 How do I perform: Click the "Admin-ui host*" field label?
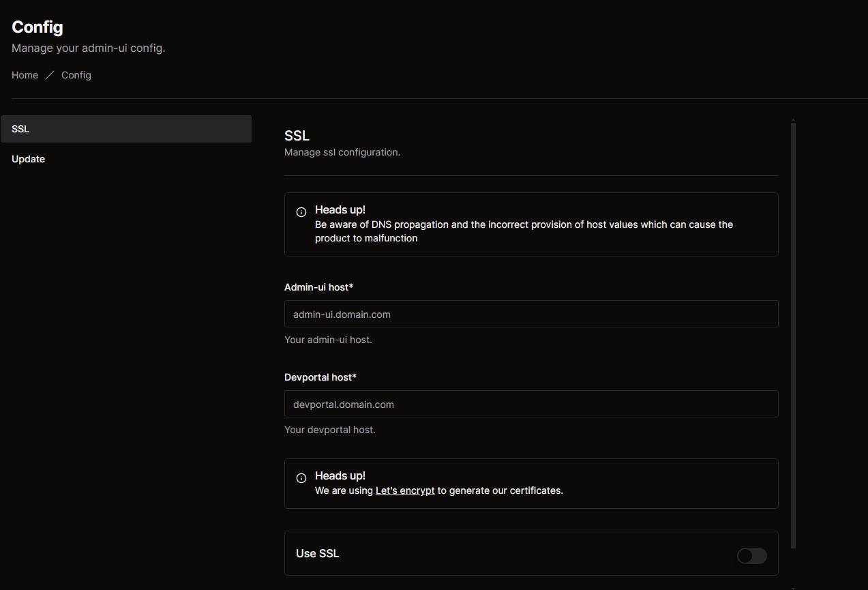[318, 287]
